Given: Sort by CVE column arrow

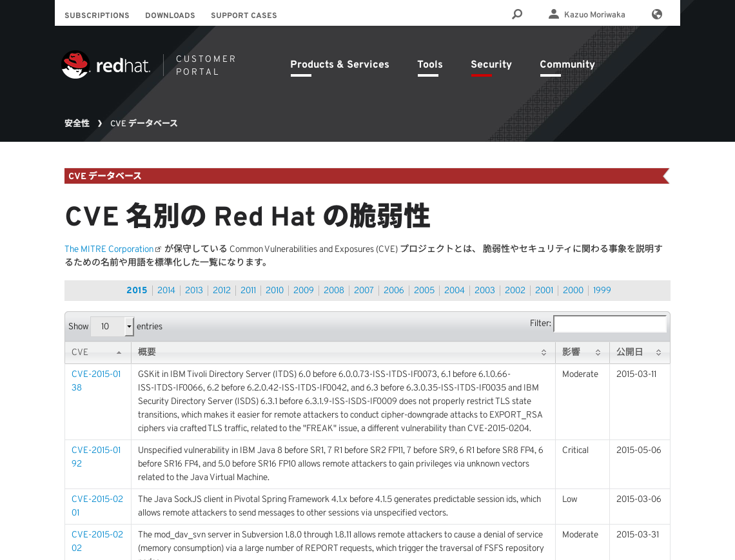Looking at the screenshot, I should (119, 352).
